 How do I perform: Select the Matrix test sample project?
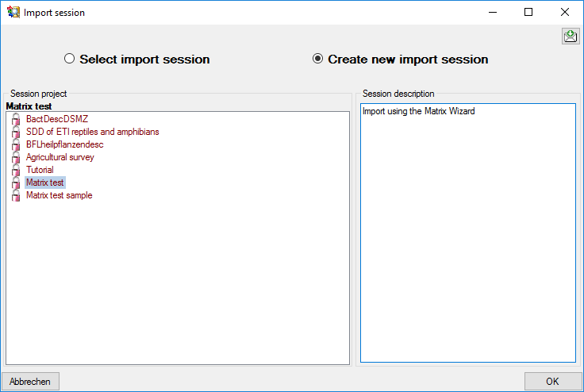[60, 195]
